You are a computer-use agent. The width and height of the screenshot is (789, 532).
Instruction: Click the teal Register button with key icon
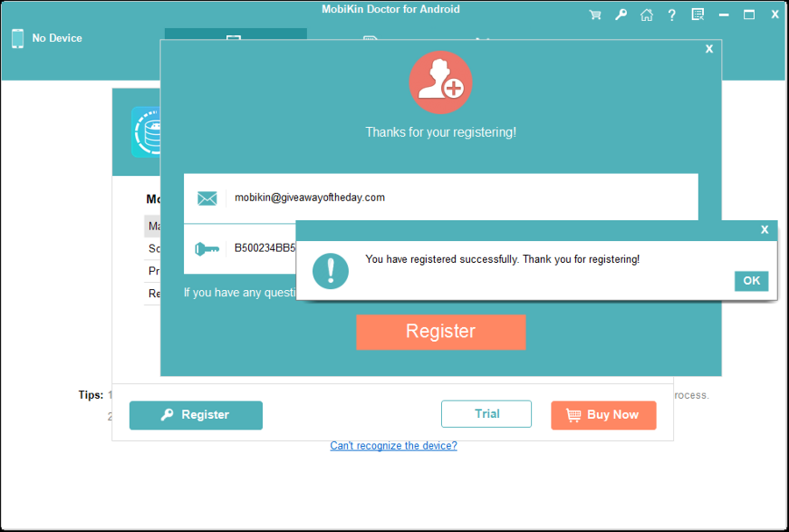click(195, 415)
